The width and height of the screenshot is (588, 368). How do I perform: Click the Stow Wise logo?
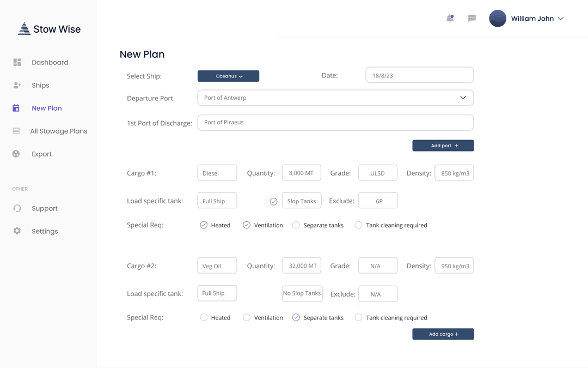pyautogui.click(x=49, y=28)
